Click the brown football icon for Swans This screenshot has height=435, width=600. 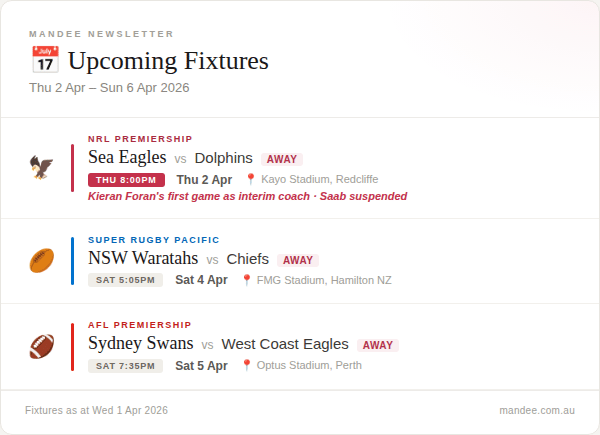click(x=41, y=346)
